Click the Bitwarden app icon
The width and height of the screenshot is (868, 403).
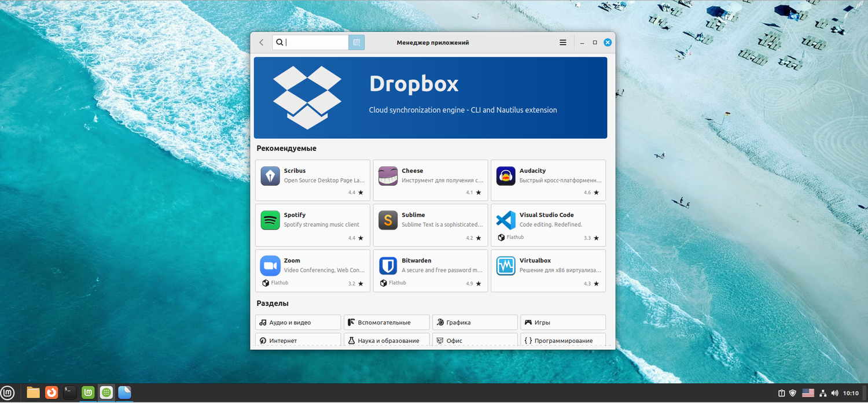pyautogui.click(x=388, y=265)
